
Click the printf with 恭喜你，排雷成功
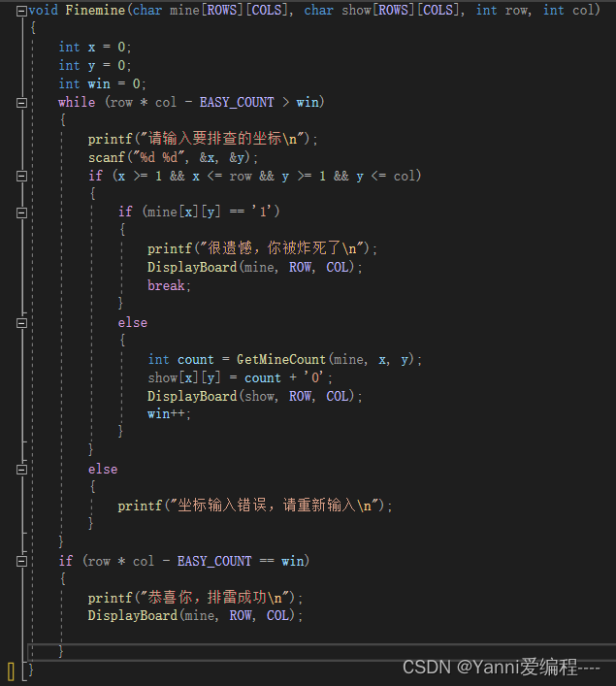pos(196,598)
